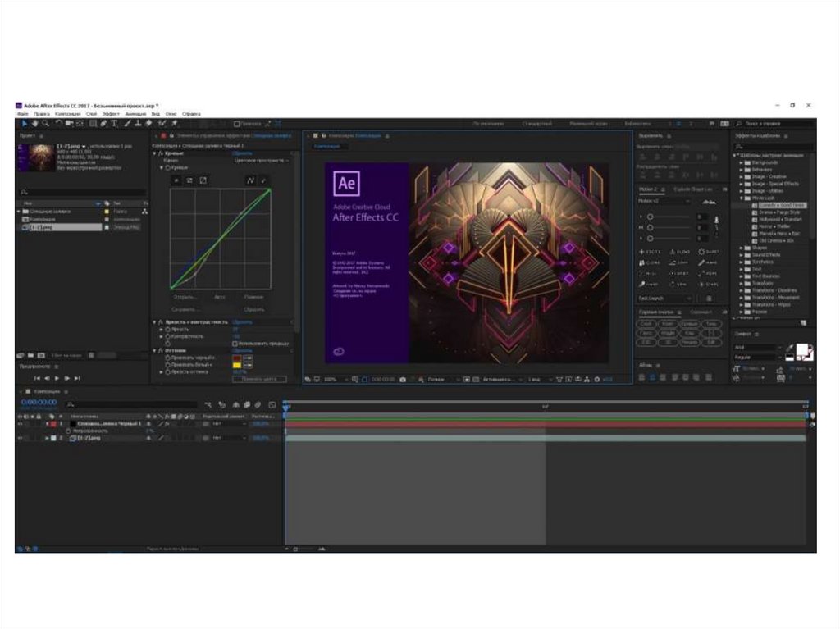Select the Brush tool

pos(127,124)
